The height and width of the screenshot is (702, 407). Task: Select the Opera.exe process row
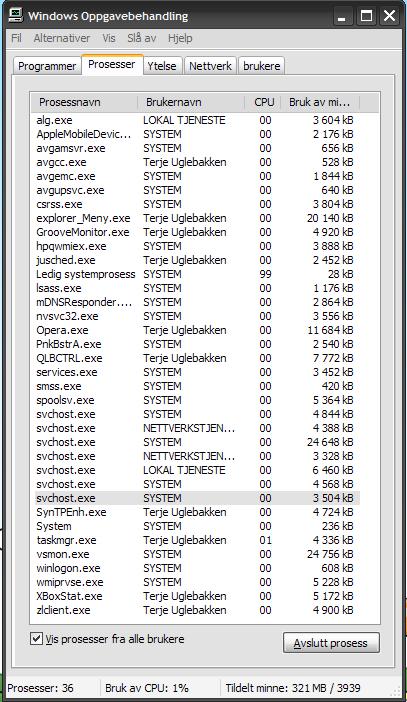point(197,330)
